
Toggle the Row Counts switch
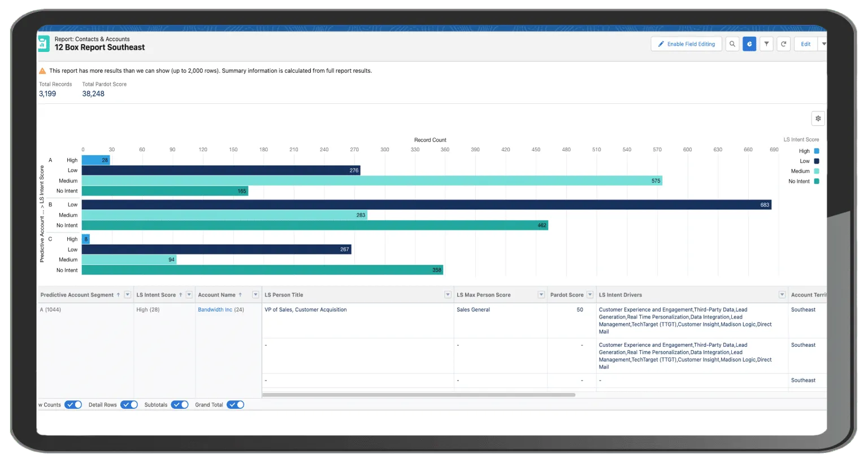[x=73, y=405]
